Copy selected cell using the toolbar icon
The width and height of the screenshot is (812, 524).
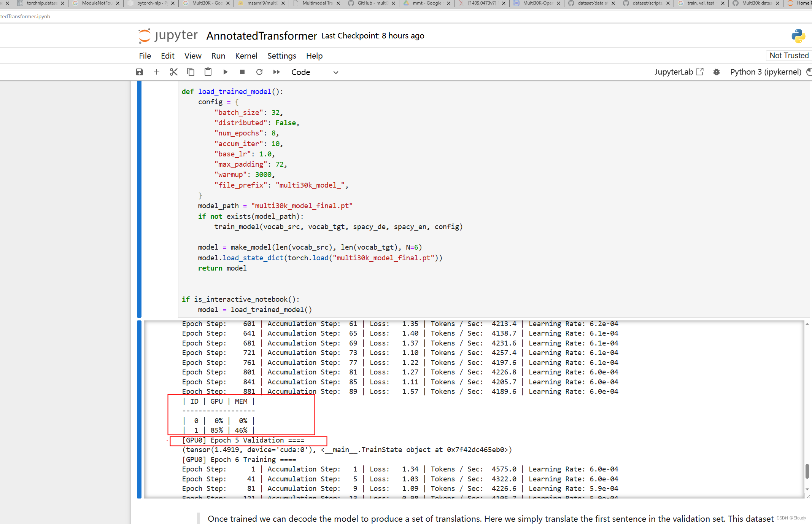click(191, 72)
